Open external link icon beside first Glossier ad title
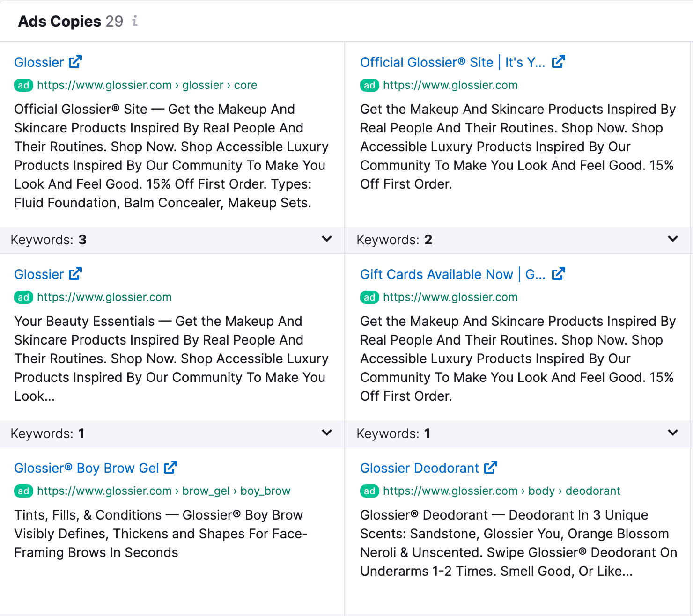The height and width of the screenshot is (616, 693). [x=75, y=62]
